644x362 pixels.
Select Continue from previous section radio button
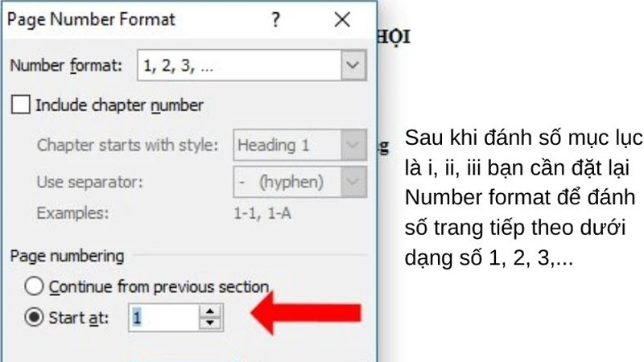[x=34, y=286]
